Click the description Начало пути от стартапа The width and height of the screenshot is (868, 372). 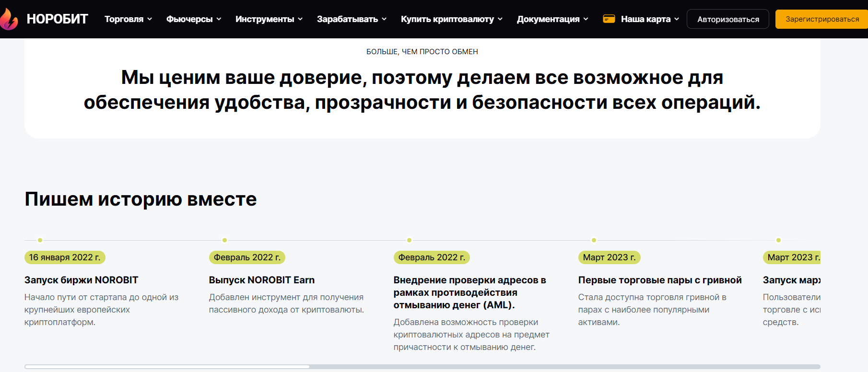tap(101, 310)
